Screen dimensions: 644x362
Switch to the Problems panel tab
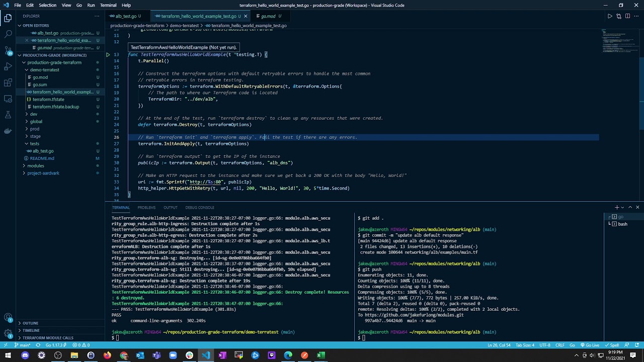146,207
